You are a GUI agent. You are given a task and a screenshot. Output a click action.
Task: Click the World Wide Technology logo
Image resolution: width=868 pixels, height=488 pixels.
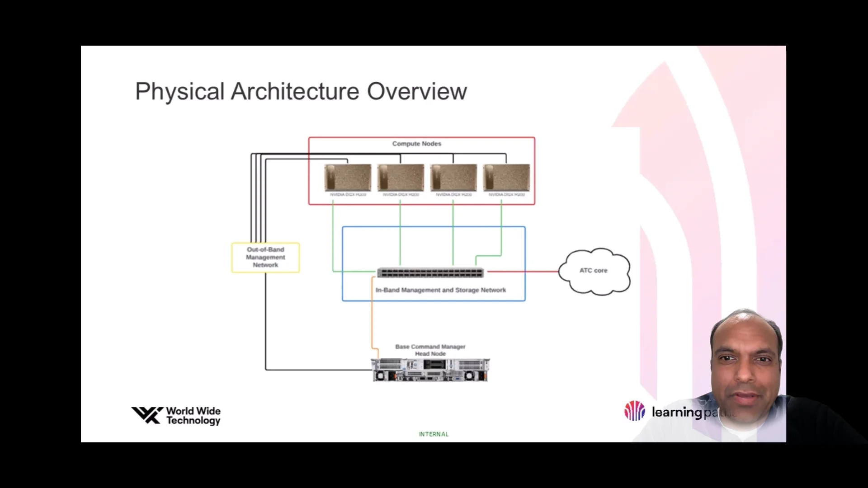(x=147, y=415)
